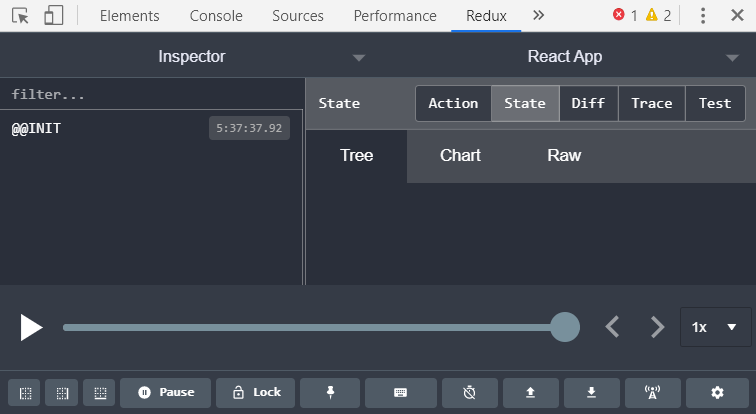The width and height of the screenshot is (756, 414).
Task: Toggle the timer slider icon button
Action: coord(470,393)
